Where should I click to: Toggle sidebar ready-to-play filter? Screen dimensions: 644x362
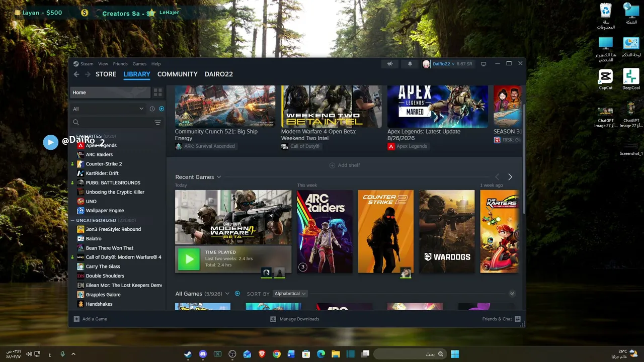pyautogui.click(x=162, y=109)
